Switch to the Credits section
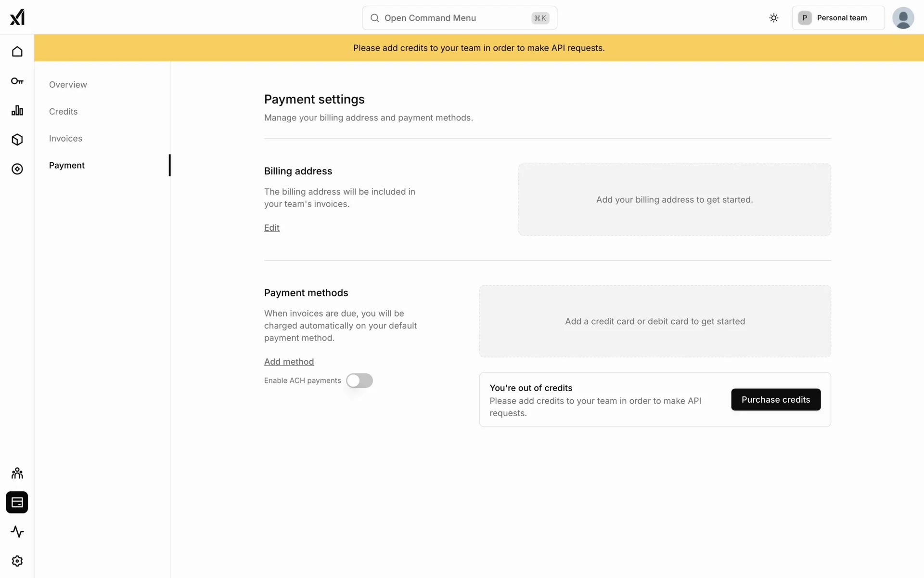 tap(63, 111)
